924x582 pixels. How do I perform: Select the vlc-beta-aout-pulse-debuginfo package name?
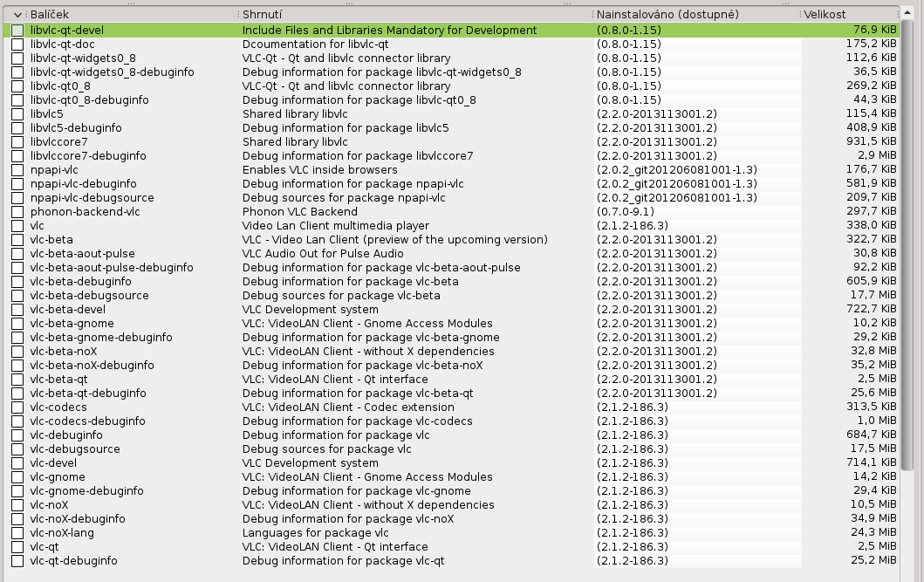112,268
